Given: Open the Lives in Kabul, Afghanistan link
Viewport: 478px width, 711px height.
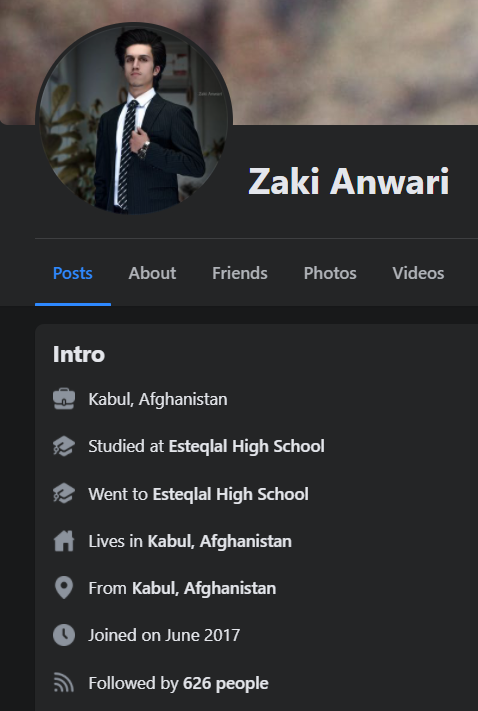Looking at the screenshot, I should click(x=219, y=541).
